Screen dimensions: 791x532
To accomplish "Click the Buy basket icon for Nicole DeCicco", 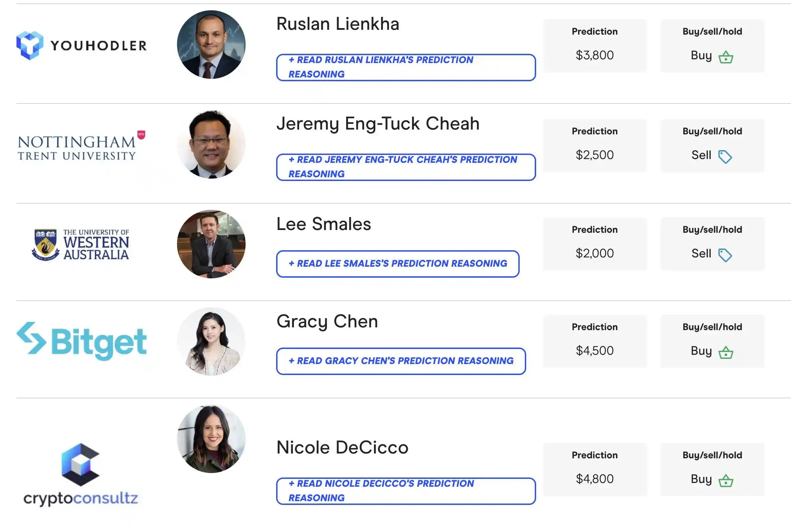I will [x=726, y=481].
